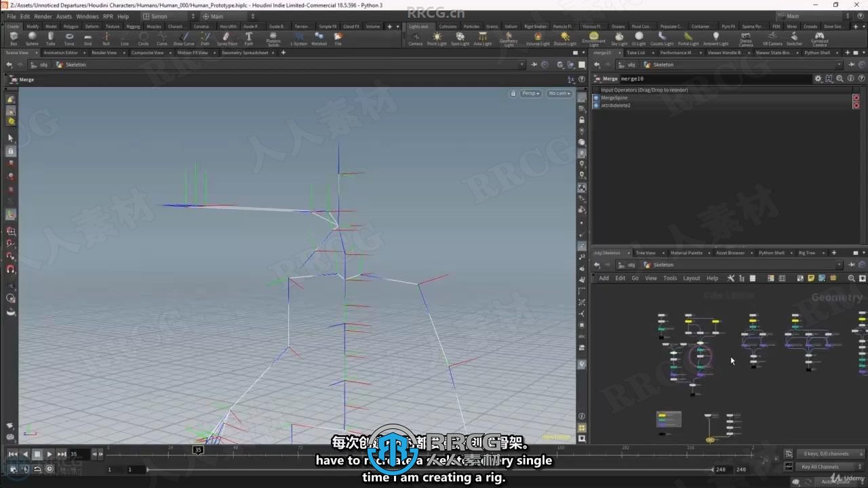Open the Add menu in network editor
The height and width of the screenshot is (488, 868).
pos(604,278)
